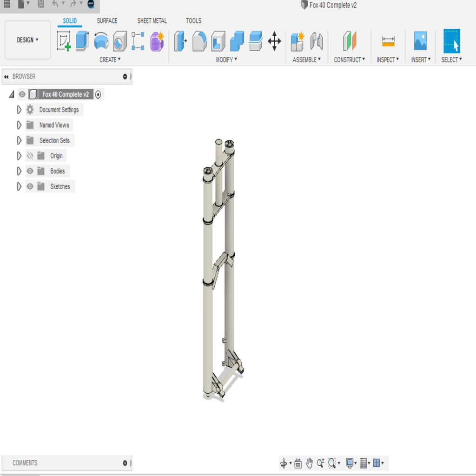Switch to the TOOLS tab
476x476 pixels.
click(194, 21)
